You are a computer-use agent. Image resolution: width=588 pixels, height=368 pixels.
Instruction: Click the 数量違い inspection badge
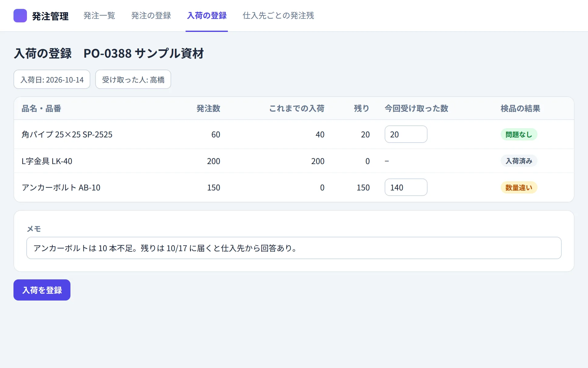pyautogui.click(x=519, y=187)
